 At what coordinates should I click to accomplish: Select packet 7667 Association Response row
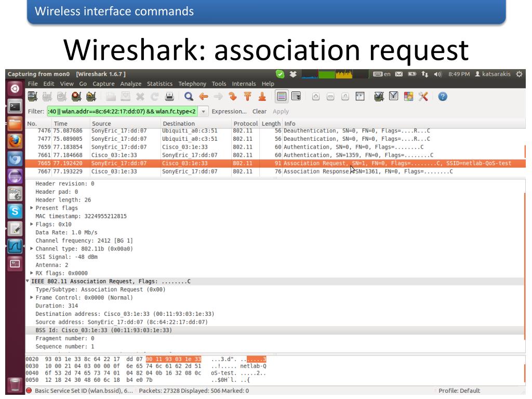tap(275, 171)
